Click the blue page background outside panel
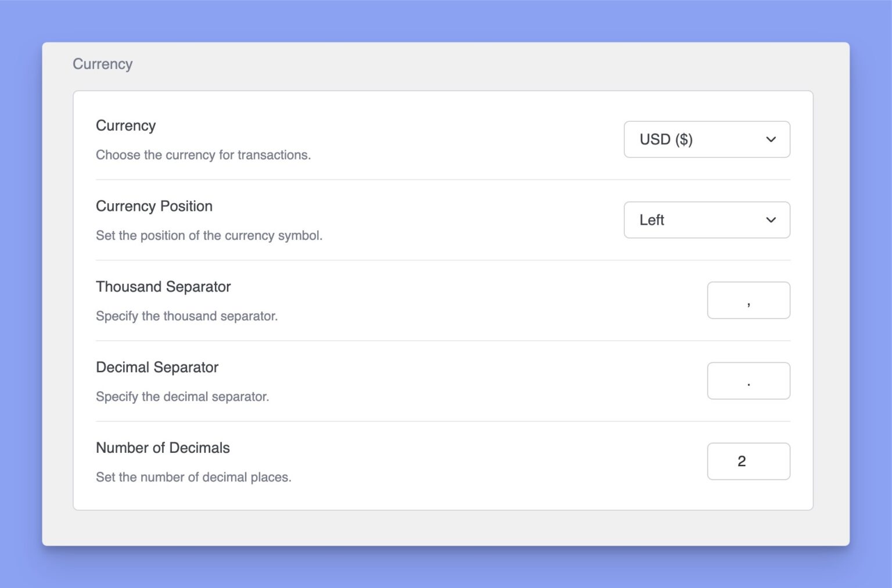Viewport: 892px width, 588px height. point(445,20)
